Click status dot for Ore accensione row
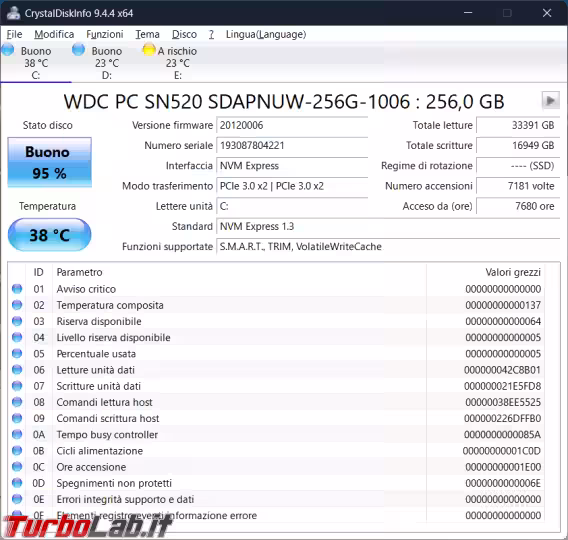The height and width of the screenshot is (540, 568). 17,467
